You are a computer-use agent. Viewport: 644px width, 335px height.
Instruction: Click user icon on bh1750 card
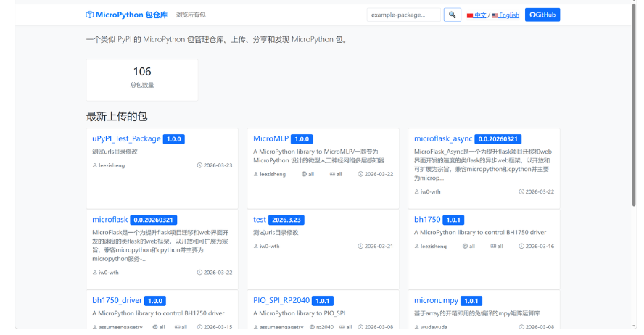[416, 247]
